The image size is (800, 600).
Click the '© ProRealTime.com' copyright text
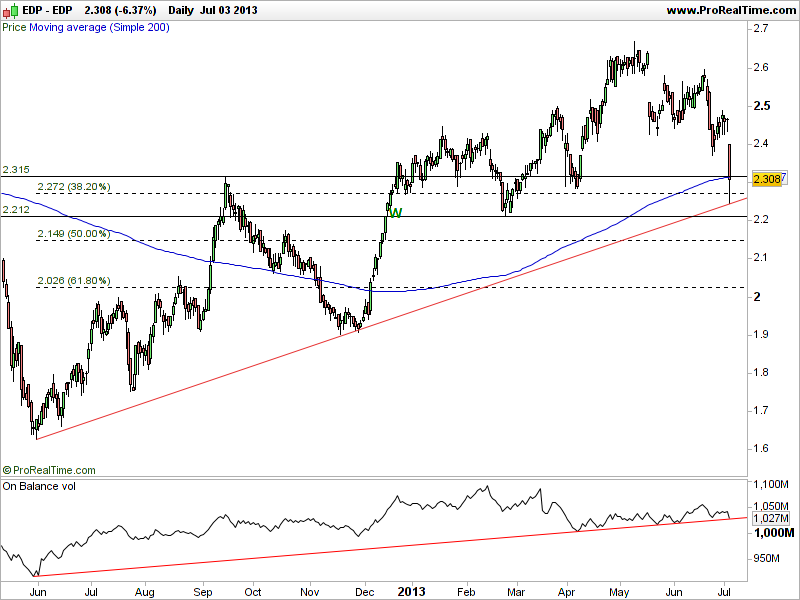(49, 470)
